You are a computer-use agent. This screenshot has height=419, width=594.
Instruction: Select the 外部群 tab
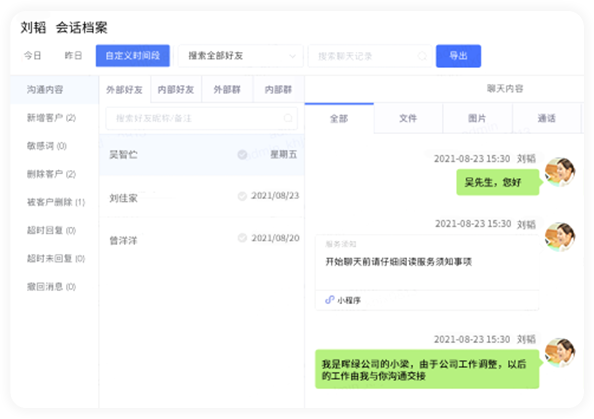[227, 89]
